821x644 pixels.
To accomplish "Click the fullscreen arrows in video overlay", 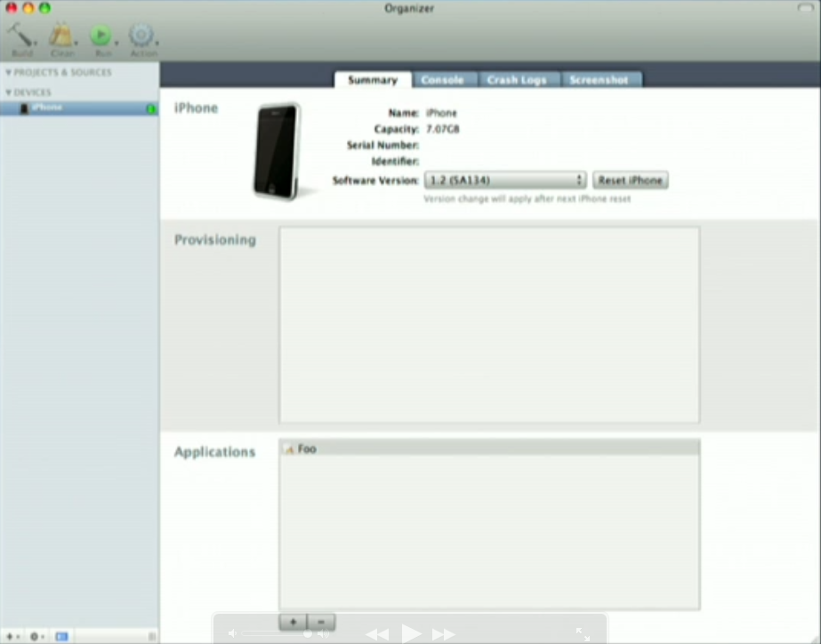I will pos(583,634).
